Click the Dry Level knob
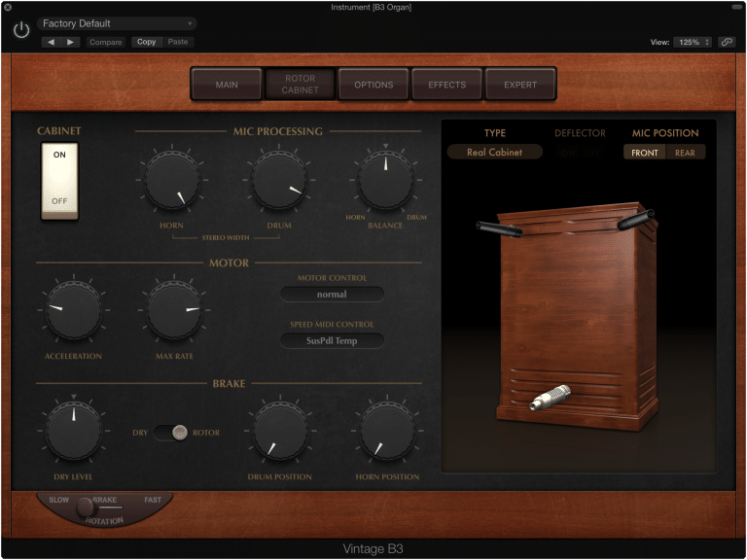 point(73,431)
